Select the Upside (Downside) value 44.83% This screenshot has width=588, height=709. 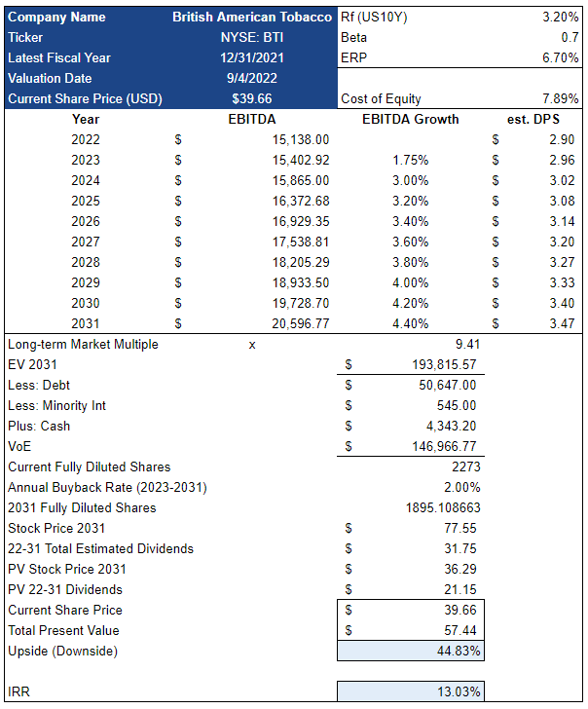[459, 652]
